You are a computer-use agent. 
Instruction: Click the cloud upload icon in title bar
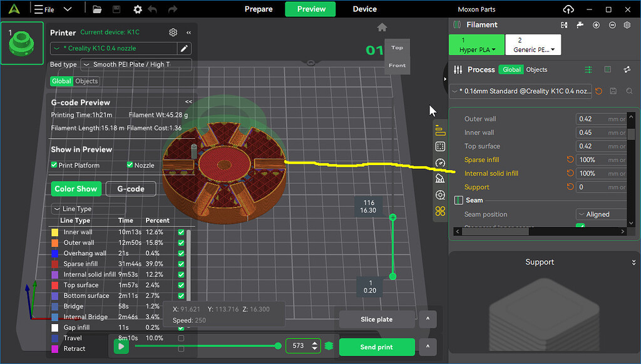click(568, 9)
